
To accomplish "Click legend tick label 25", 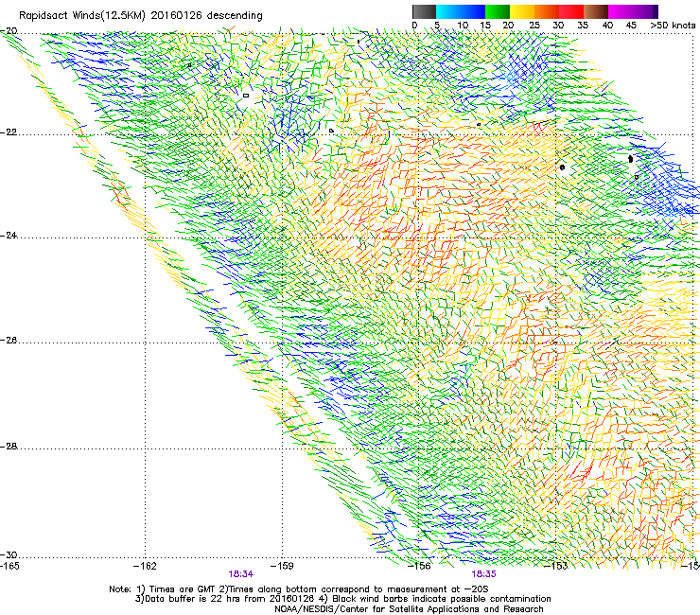I will [534, 26].
